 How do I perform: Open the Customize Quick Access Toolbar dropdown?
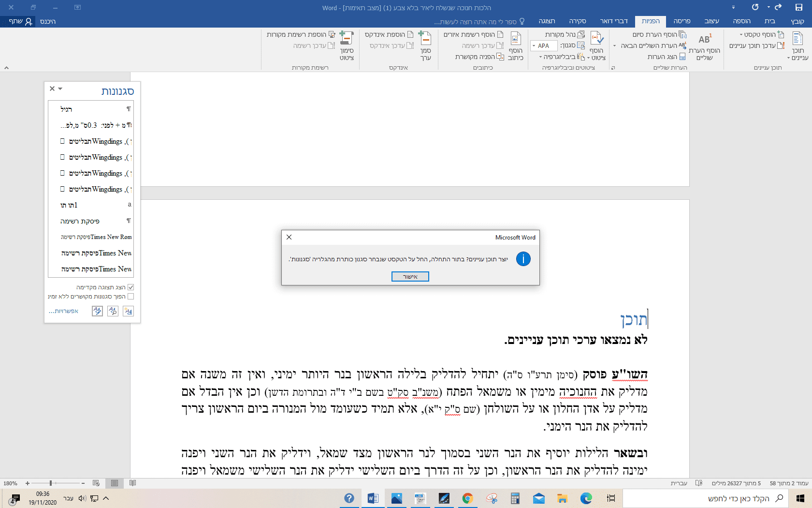[x=733, y=7]
